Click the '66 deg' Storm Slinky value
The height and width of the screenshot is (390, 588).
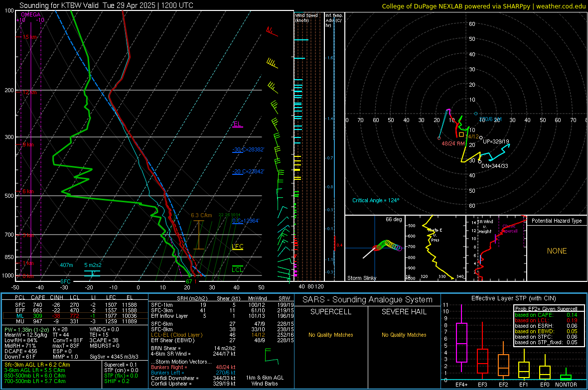pyautogui.click(x=393, y=219)
